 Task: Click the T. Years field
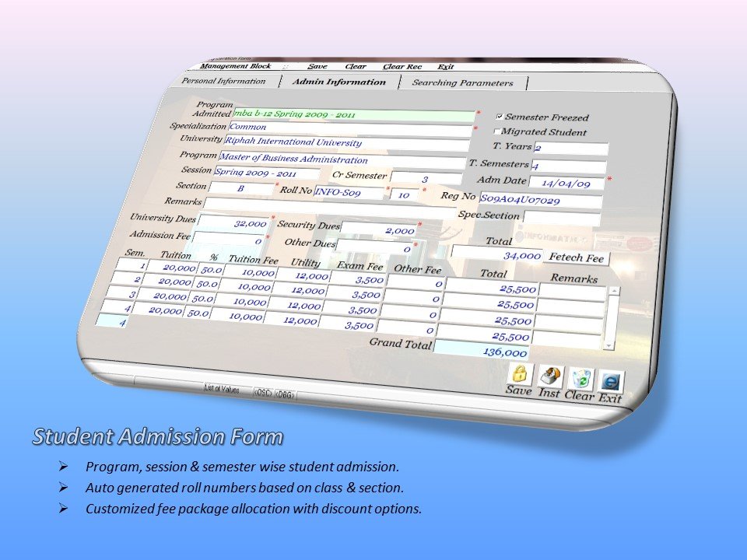(x=570, y=148)
